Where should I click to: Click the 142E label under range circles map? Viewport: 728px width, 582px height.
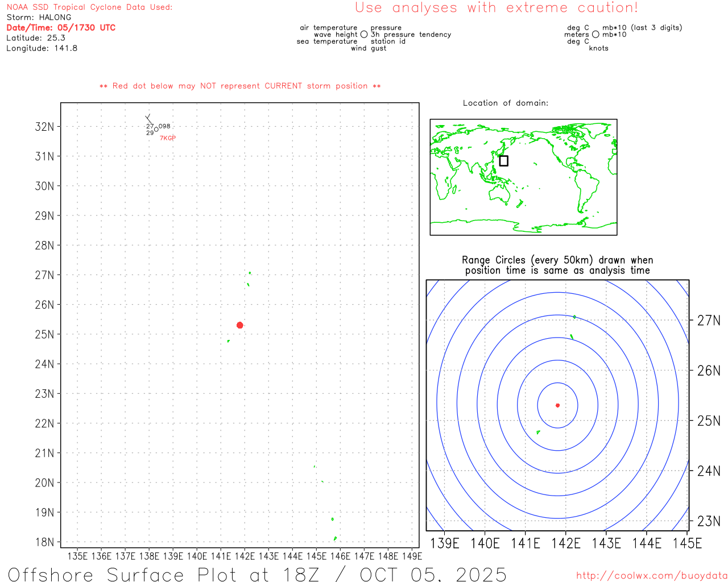(565, 543)
